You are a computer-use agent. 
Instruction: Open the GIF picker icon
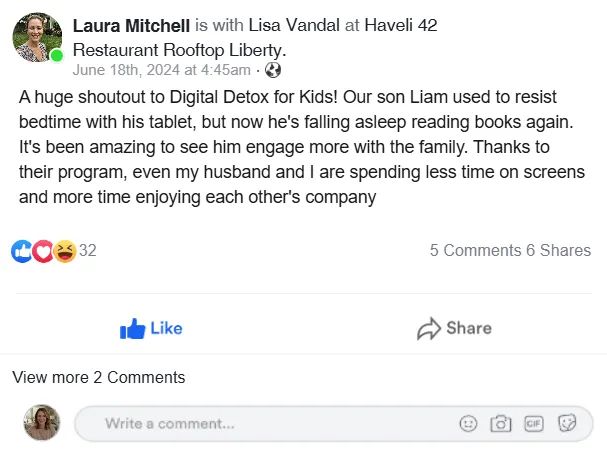(534, 423)
